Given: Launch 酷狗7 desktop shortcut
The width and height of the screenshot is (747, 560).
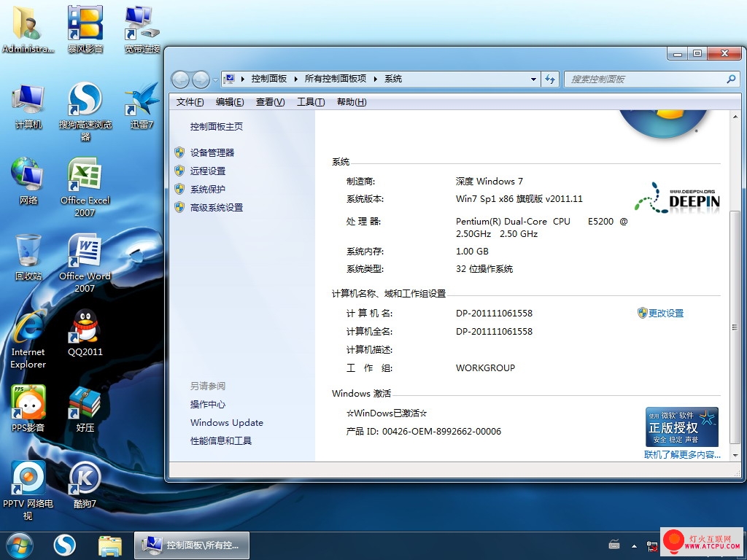Looking at the screenshot, I should (85, 485).
